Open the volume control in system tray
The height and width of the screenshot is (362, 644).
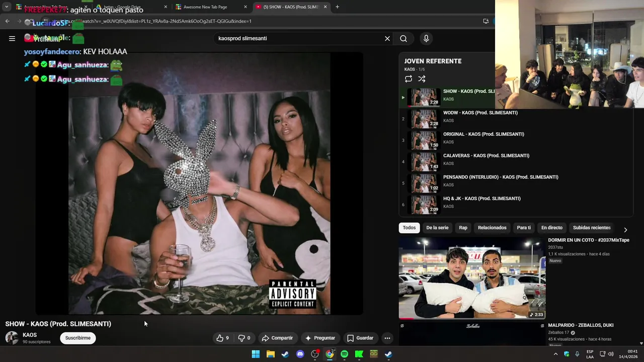coord(611,354)
